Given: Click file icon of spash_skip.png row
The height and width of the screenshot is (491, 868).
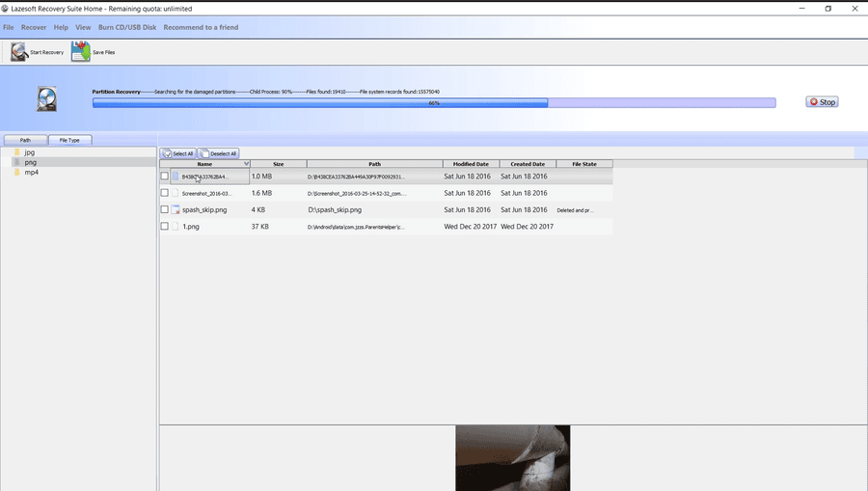Looking at the screenshot, I should coord(176,209).
